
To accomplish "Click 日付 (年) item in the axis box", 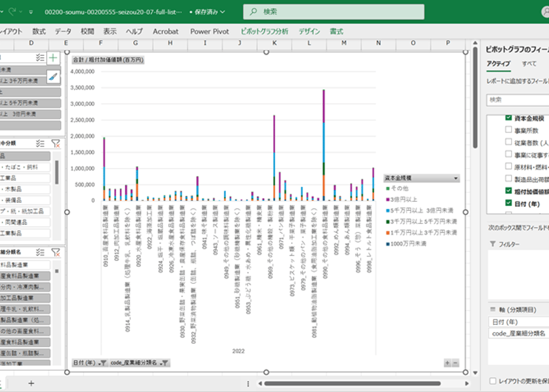I will [x=519, y=322].
